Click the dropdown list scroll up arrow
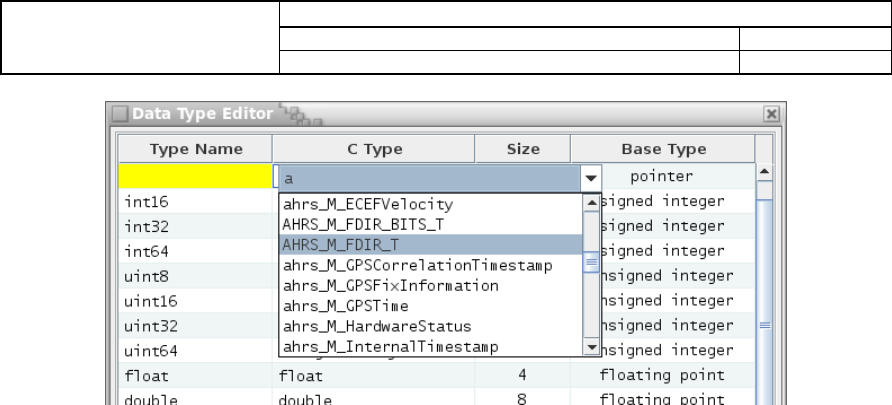The width and height of the screenshot is (892, 405). (x=592, y=202)
